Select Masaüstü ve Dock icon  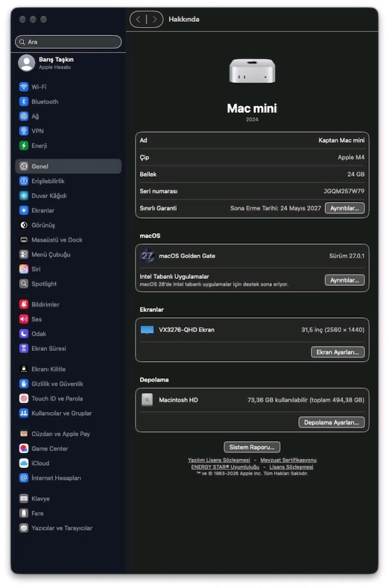[x=24, y=239]
